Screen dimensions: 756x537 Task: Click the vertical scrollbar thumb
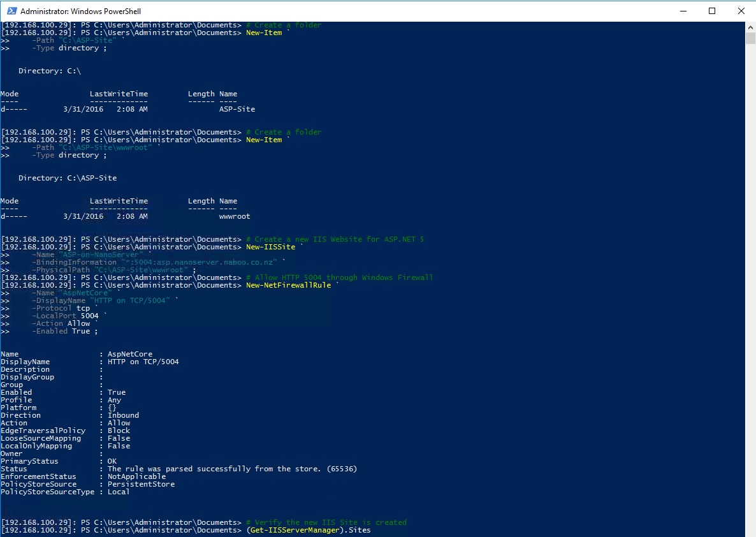click(750, 38)
